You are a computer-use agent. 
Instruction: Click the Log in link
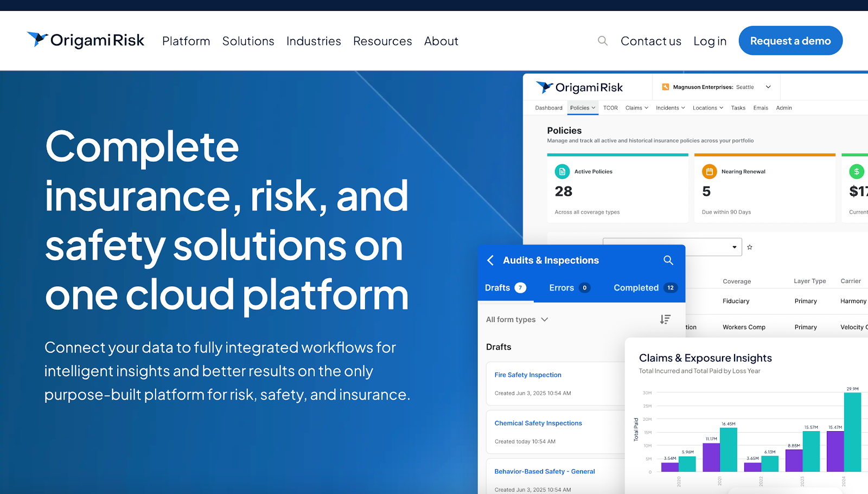click(710, 41)
